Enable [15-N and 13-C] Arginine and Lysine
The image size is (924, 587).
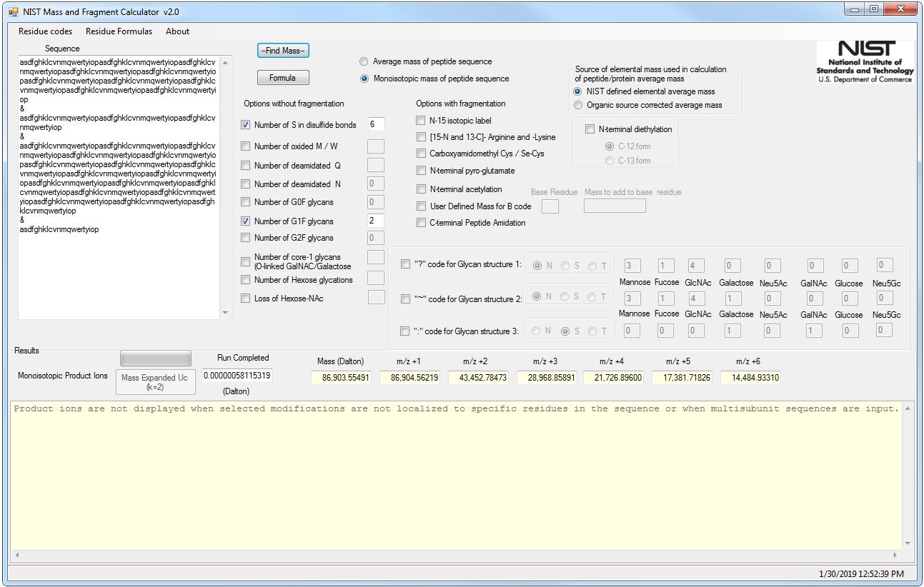click(x=421, y=137)
